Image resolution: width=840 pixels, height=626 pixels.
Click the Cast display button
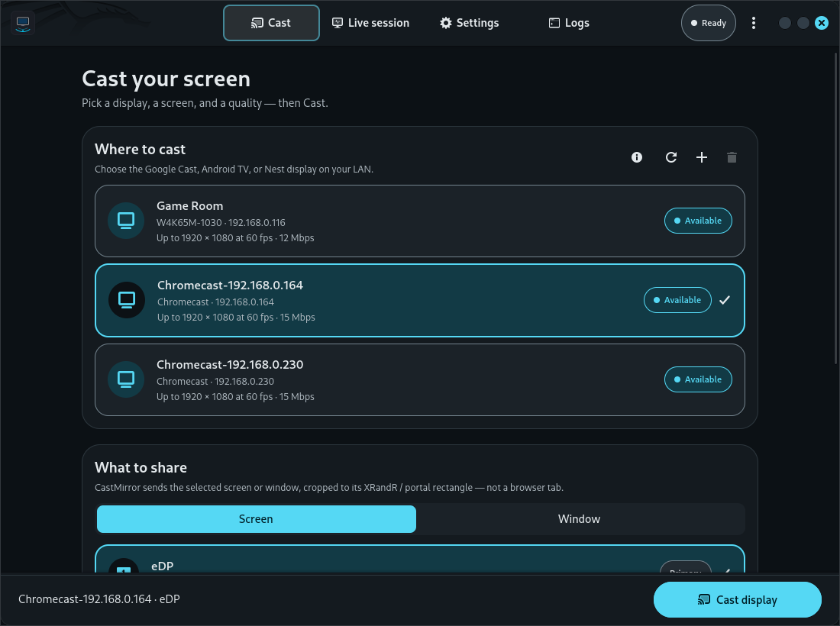tap(737, 600)
